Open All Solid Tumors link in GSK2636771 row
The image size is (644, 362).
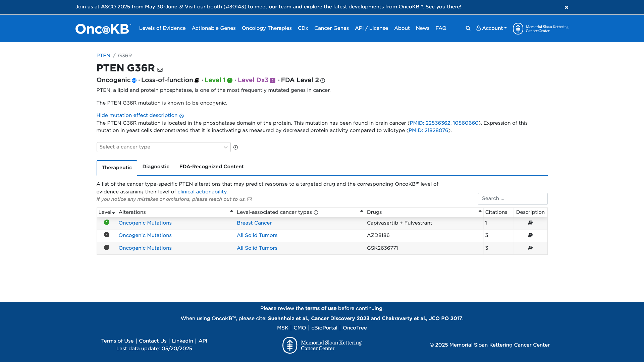257,248
